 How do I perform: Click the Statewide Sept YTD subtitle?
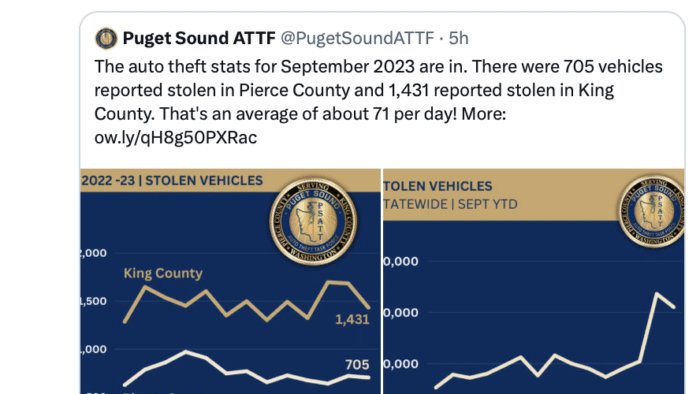[x=450, y=204]
